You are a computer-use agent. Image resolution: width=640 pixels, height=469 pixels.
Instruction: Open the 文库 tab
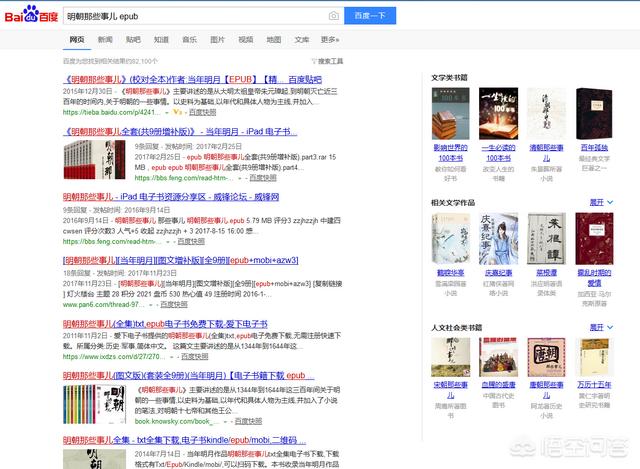coord(302,40)
